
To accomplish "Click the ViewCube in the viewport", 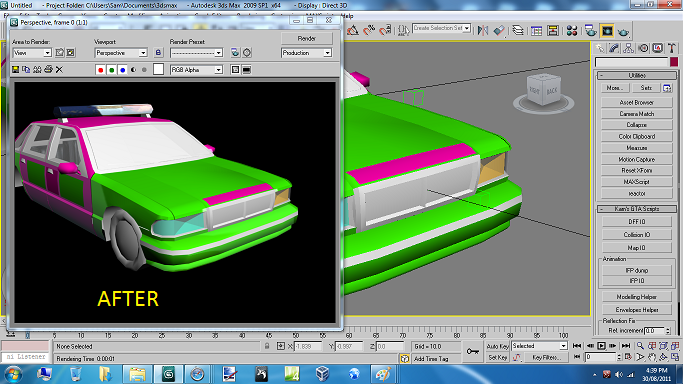I will [543, 91].
